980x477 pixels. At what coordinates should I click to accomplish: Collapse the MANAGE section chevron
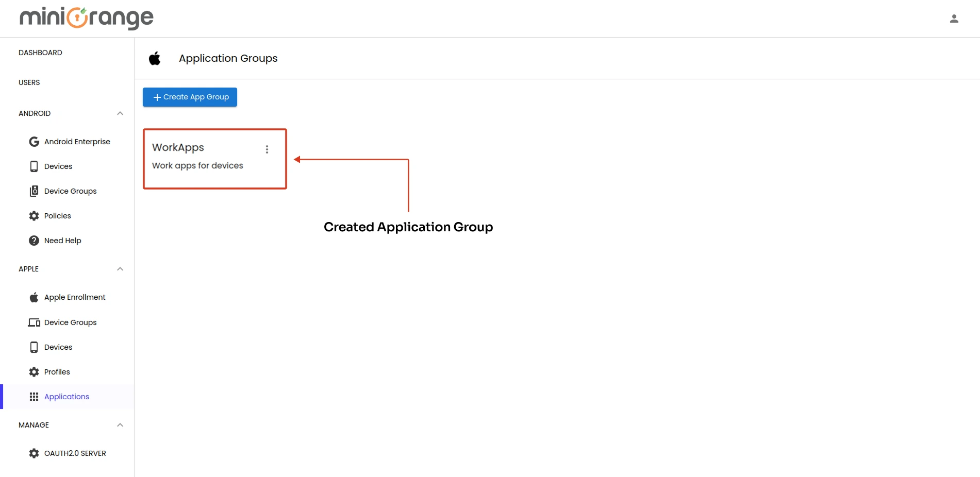(x=120, y=424)
